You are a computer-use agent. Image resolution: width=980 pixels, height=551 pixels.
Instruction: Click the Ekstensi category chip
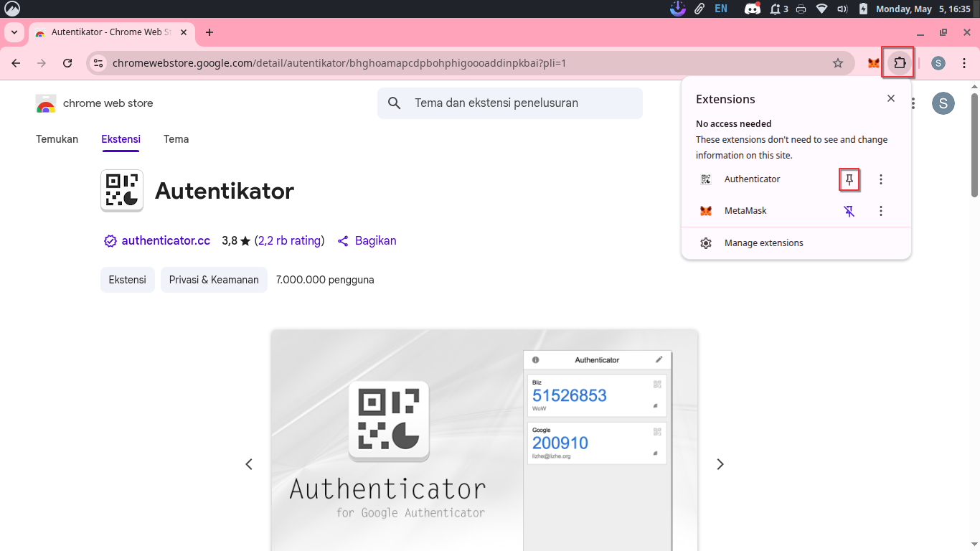coord(128,280)
